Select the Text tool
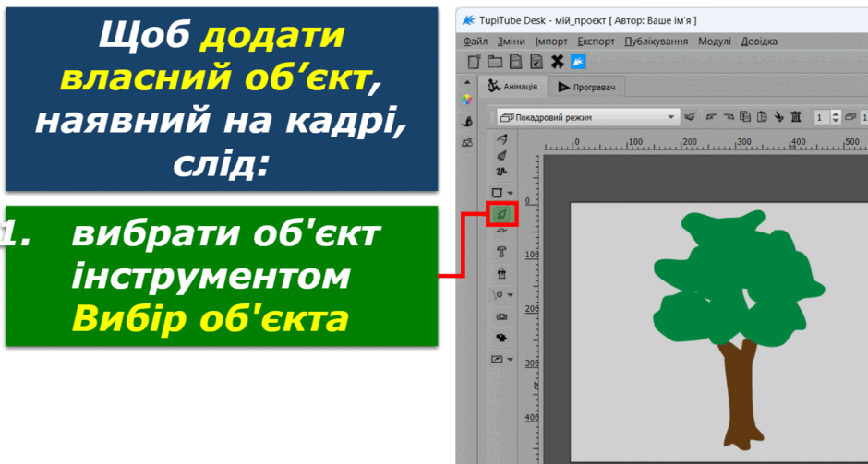Screen dimensions: 868x464 [x=501, y=252]
